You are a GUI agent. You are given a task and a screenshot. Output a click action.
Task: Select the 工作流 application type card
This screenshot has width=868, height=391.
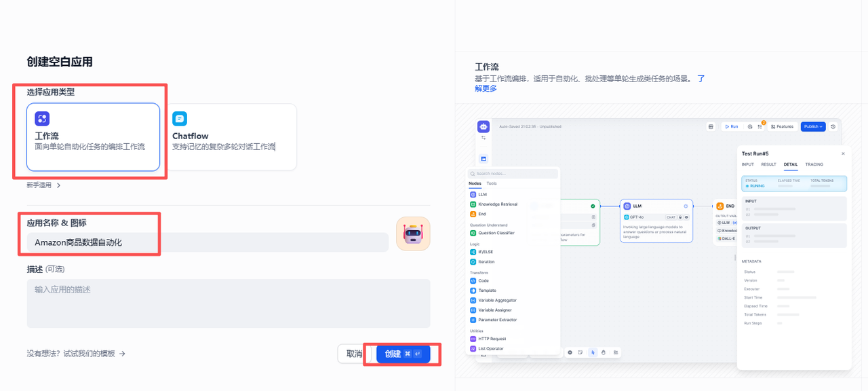(94, 137)
